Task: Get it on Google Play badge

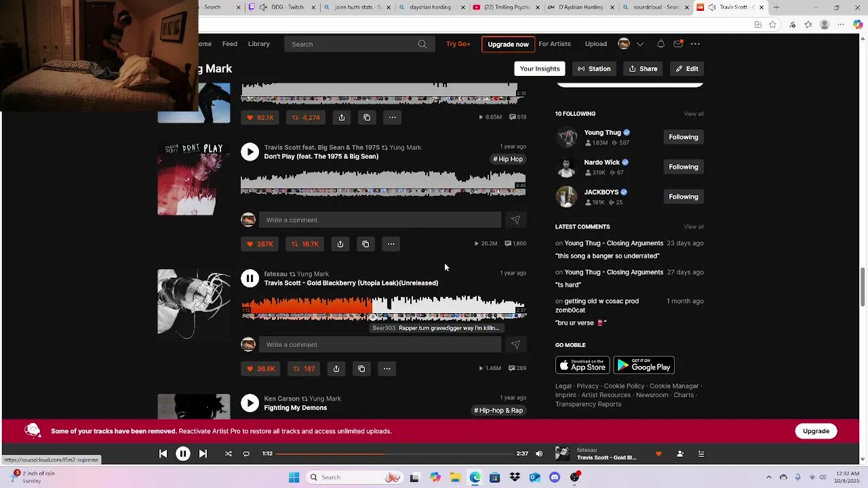Action: [x=644, y=365]
